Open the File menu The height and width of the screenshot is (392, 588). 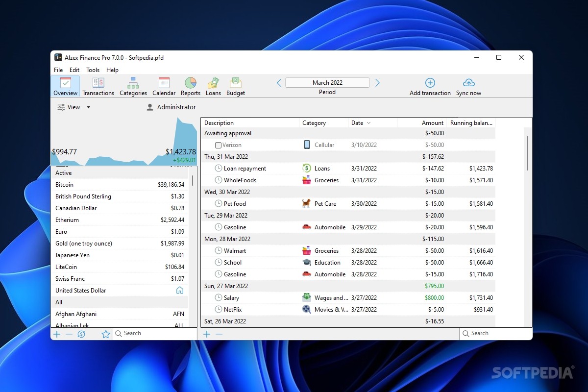[x=58, y=70]
